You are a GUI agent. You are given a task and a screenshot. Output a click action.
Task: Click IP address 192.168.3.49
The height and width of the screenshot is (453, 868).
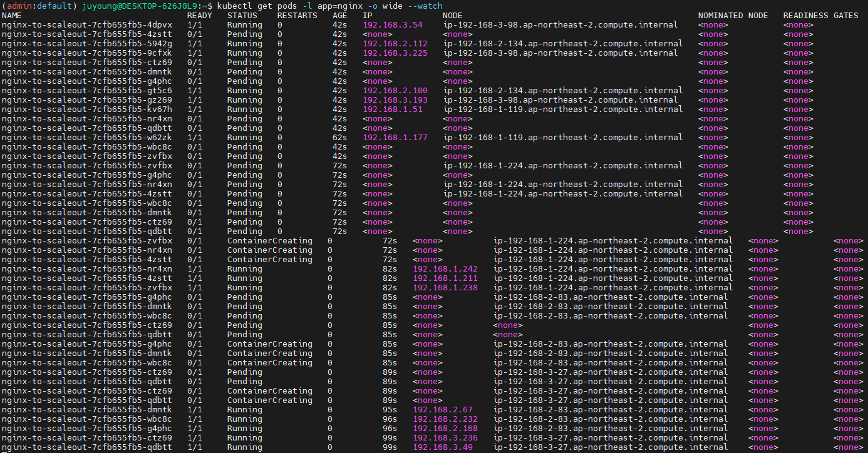(x=443, y=447)
